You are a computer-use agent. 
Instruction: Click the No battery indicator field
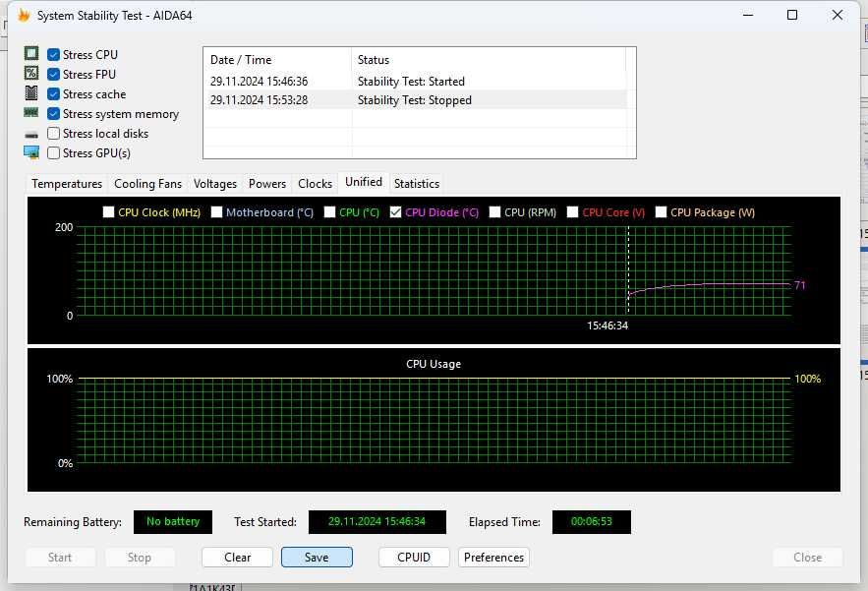tap(173, 522)
